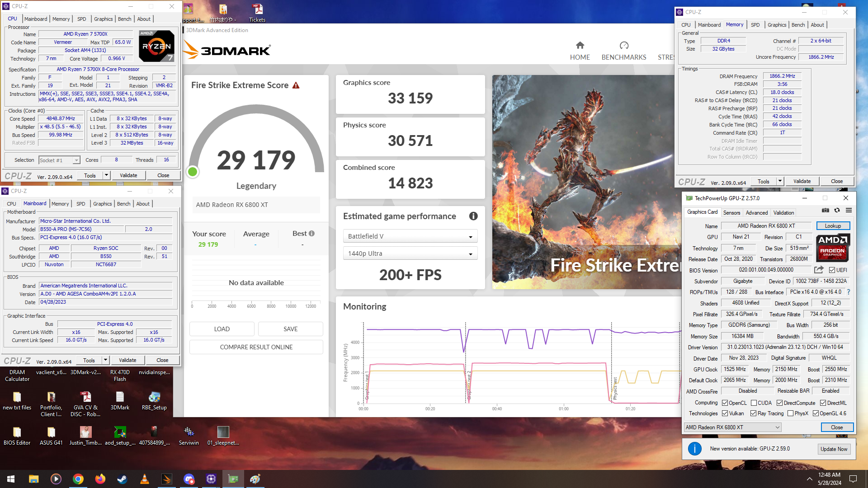The height and width of the screenshot is (488, 868).
Task: Click the green marker on the score gauge
Action: pyautogui.click(x=193, y=172)
